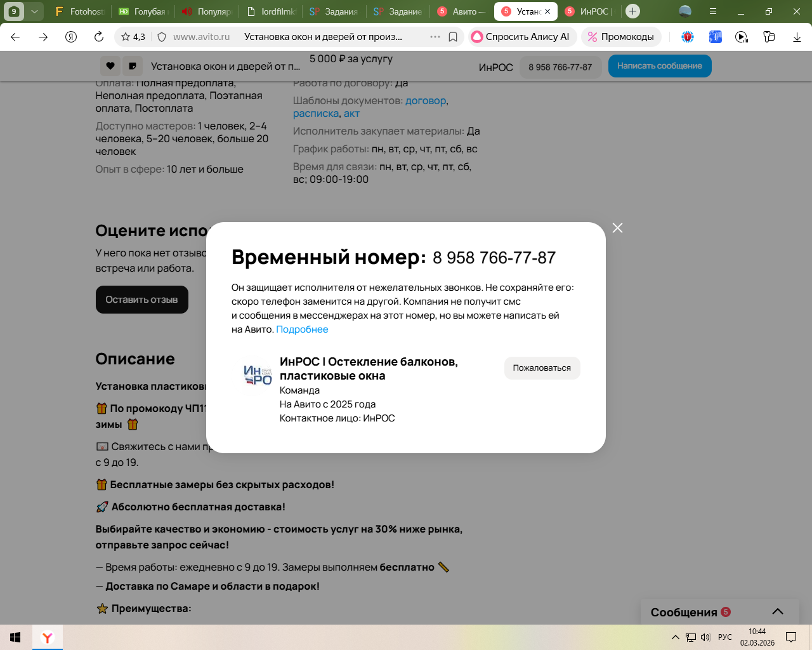812x650 pixels.
Task: Open the расписка document template link
Action: coord(316,114)
